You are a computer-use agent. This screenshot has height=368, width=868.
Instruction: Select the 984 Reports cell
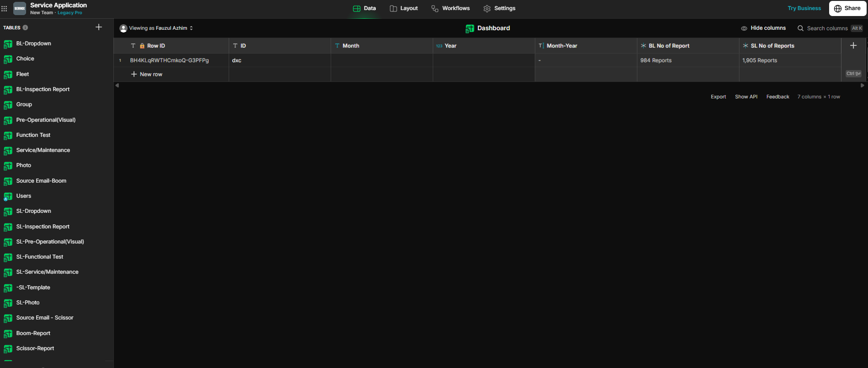[x=688, y=60]
